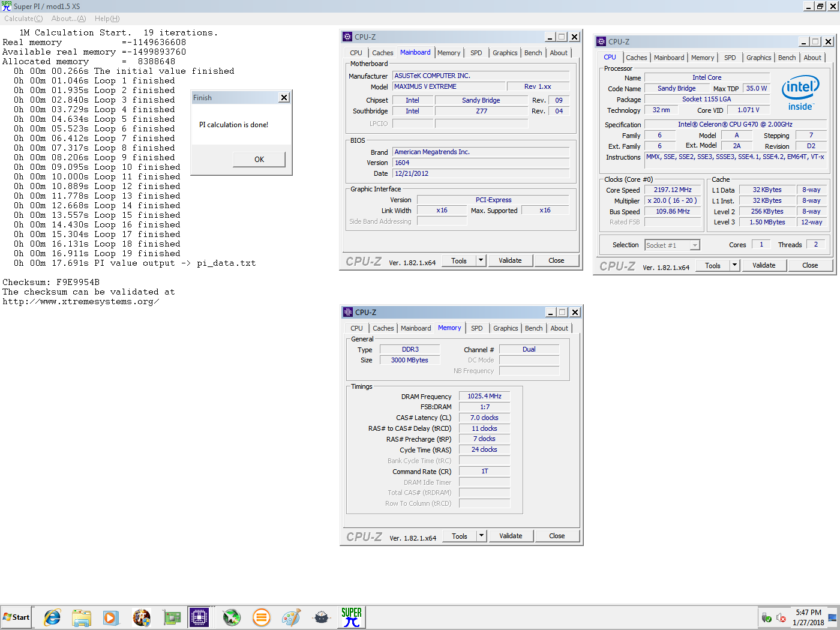Click the DRAM Frequency value 1025.4 MHz
Screen dimensions: 840x630
pyautogui.click(x=484, y=396)
